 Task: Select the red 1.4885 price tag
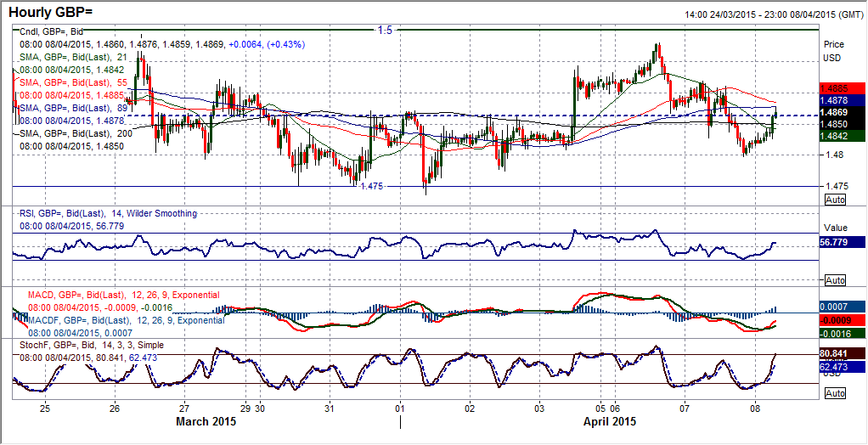pos(842,88)
